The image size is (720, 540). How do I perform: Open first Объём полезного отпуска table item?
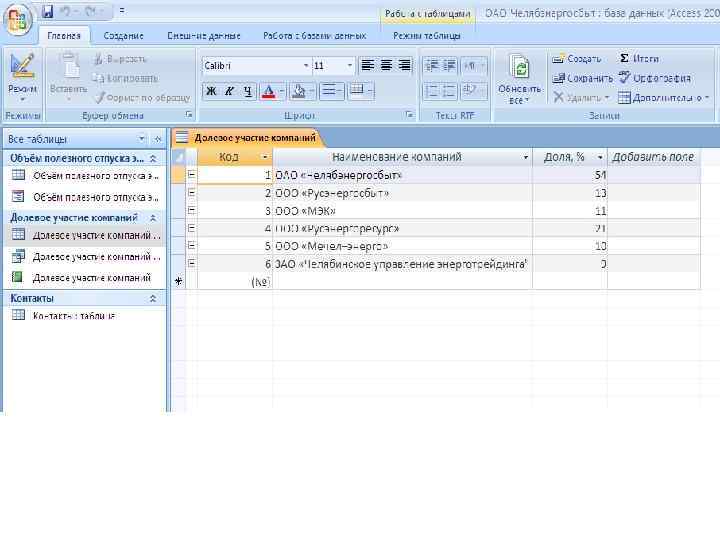tap(85, 176)
